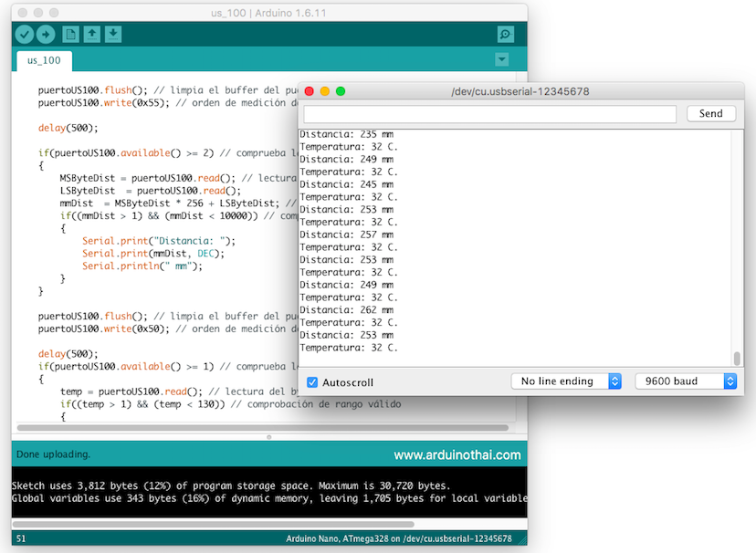756x553 pixels.
Task: Select the us_100 sketch tab
Action: pos(44,61)
